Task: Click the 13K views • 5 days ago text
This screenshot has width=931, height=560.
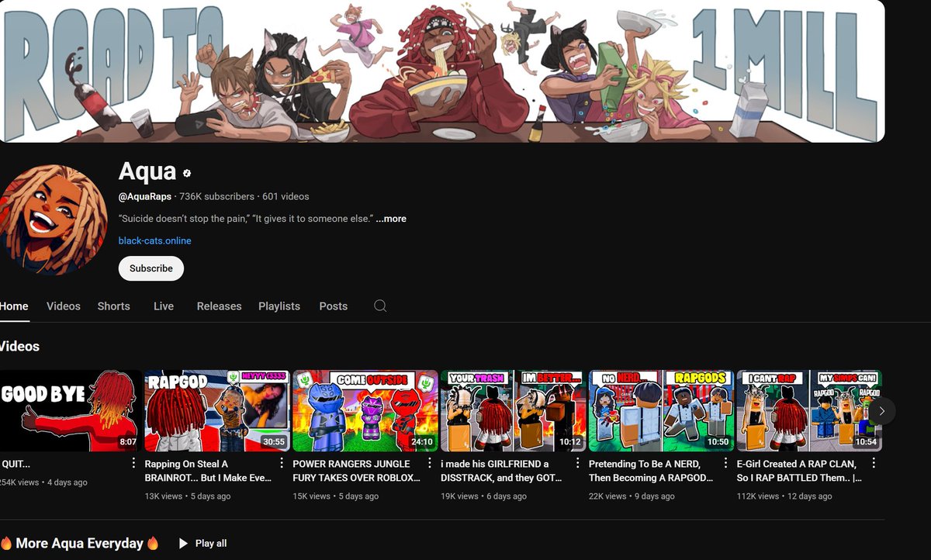Action: (x=188, y=496)
